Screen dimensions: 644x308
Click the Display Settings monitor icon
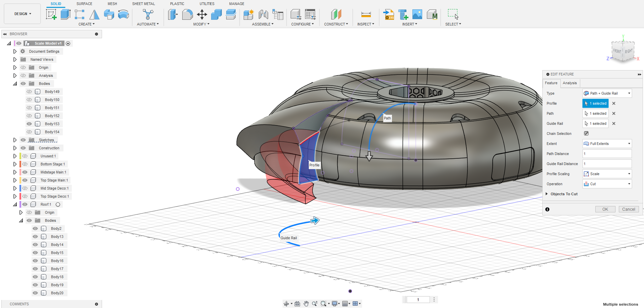click(x=335, y=304)
